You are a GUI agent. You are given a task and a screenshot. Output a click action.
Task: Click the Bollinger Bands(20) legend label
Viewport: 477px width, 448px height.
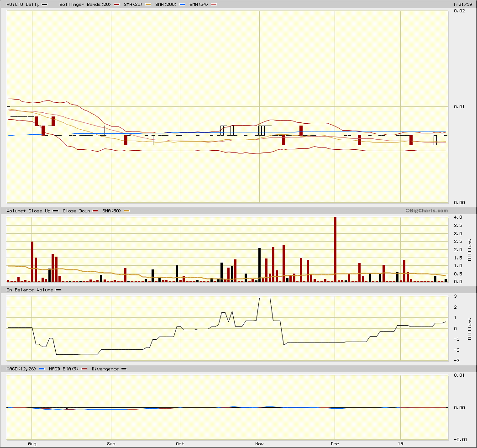[85, 4]
